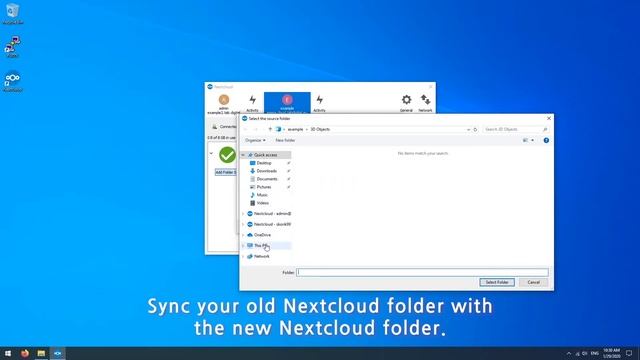This screenshot has width=640, height=360.
Task: Select OneDrive in navigation pane
Action: click(x=262, y=235)
